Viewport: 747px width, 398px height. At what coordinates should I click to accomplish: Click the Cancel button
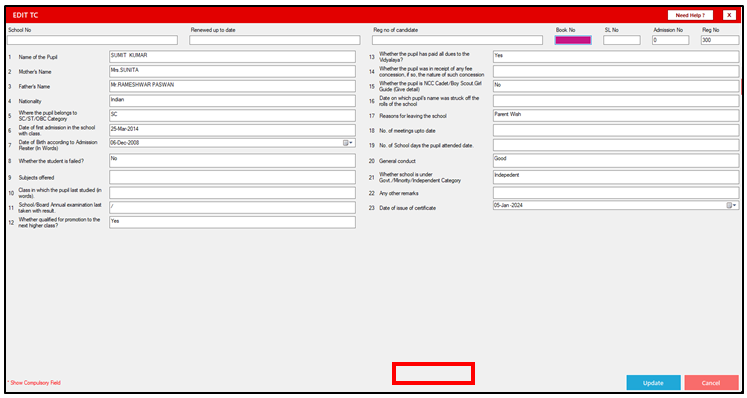point(711,383)
